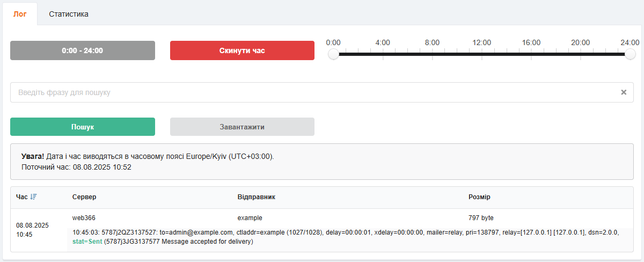Viewport: 644px width, 262px height.
Task: Click the Розмір column header
Action: (x=479, y=197)
